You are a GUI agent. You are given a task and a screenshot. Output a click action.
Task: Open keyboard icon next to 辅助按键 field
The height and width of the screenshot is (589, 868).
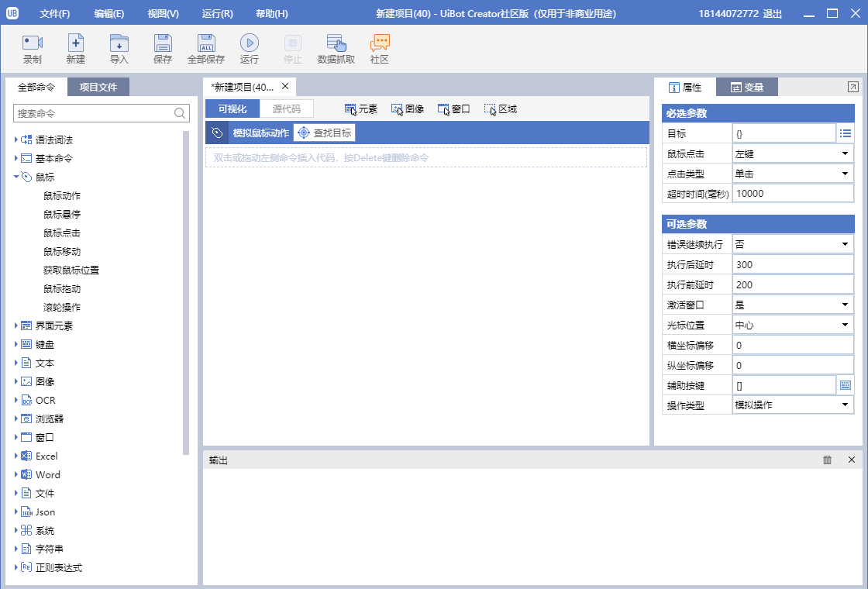846,385
